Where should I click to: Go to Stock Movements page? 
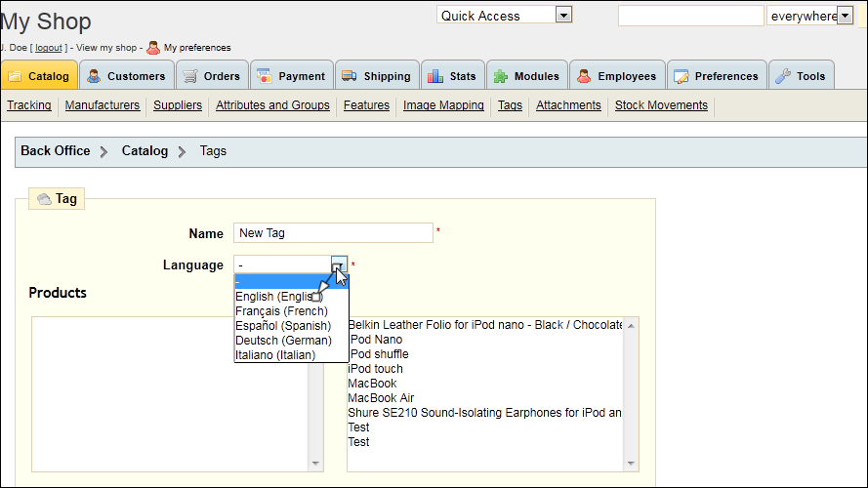click(x=661, y=105)
